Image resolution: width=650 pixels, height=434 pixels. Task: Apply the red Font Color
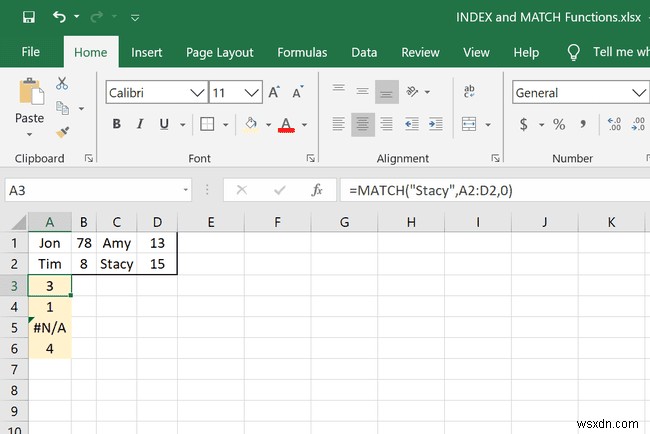(286, 124)
